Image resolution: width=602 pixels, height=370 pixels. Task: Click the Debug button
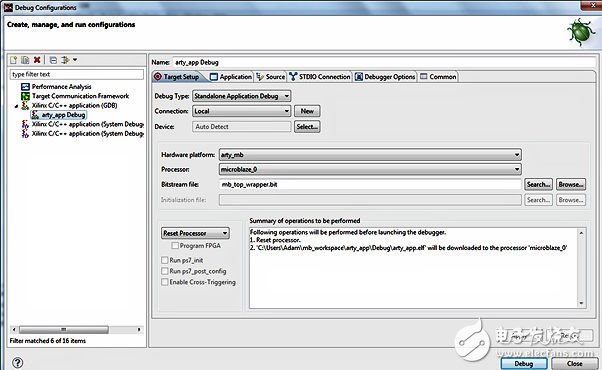(524, 363)
